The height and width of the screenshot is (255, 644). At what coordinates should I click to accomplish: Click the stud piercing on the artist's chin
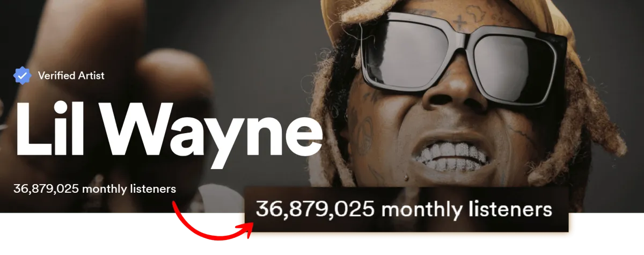pyautogui.click(x=407, y=177)
